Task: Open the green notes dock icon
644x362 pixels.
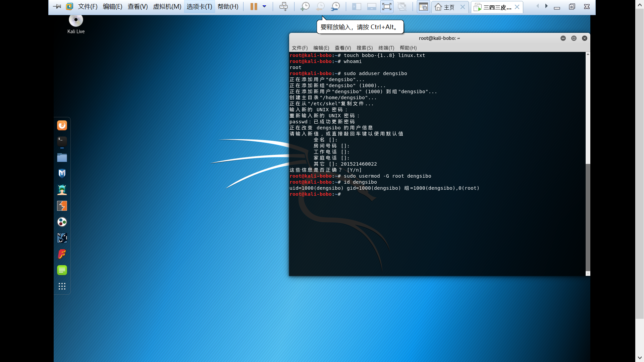Action: tap(62, 270)
